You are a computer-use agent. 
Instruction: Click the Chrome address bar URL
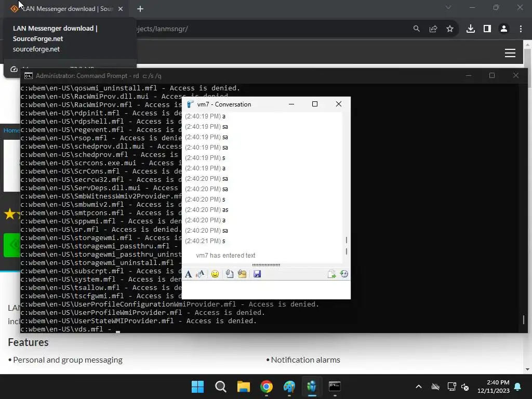coord(162,29)
